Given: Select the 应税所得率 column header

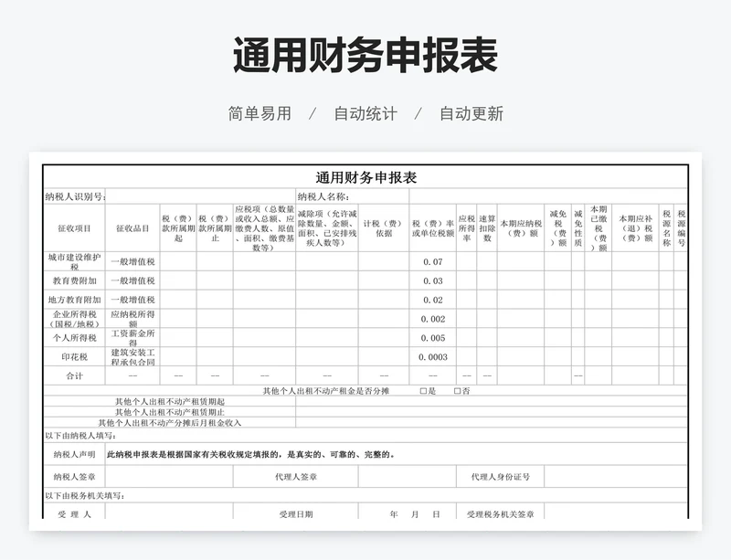Looking at the screenshot, I should click(x=467, y=228).
